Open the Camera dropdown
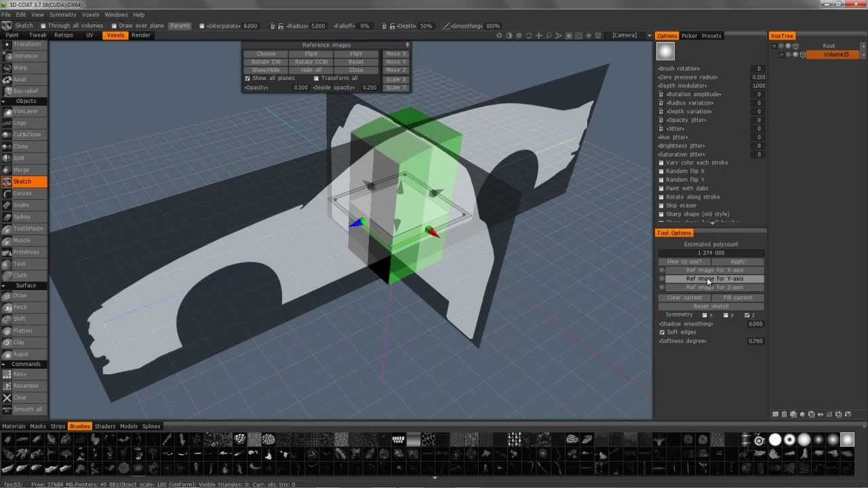The image size is (868, 488). [625, 35]
